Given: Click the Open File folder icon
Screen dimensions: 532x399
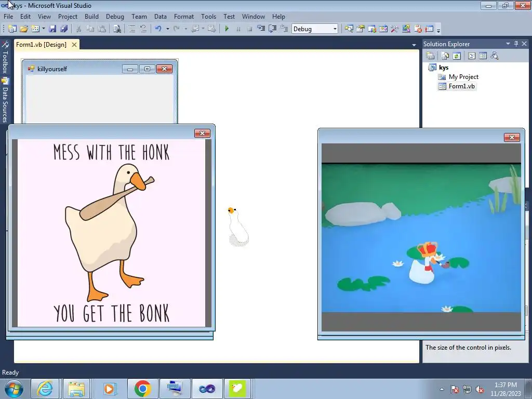Looking at the screenshot, I should 24,29.
